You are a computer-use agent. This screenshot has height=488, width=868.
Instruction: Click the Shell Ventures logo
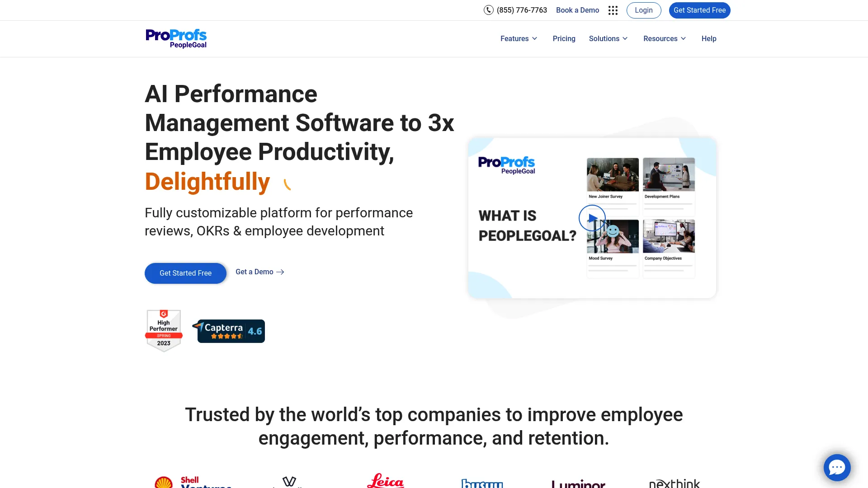pos(193,482)
